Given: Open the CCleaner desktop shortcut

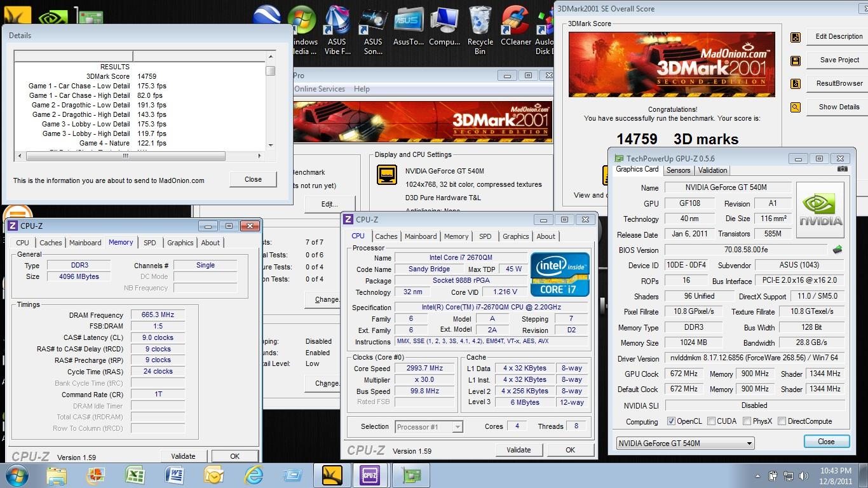Looking at the screenshot, I should (515, 26).
